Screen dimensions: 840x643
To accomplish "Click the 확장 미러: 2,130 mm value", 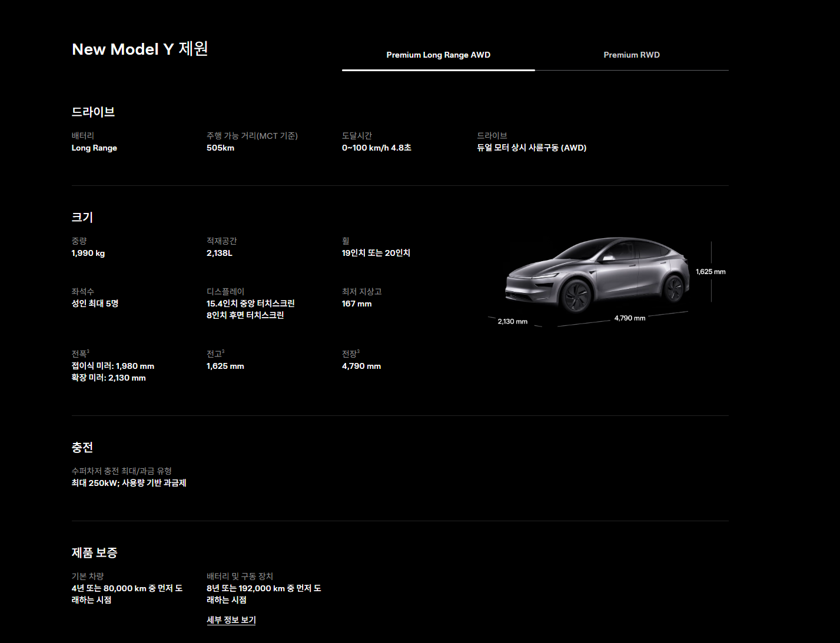I will [x=109, y=378].
